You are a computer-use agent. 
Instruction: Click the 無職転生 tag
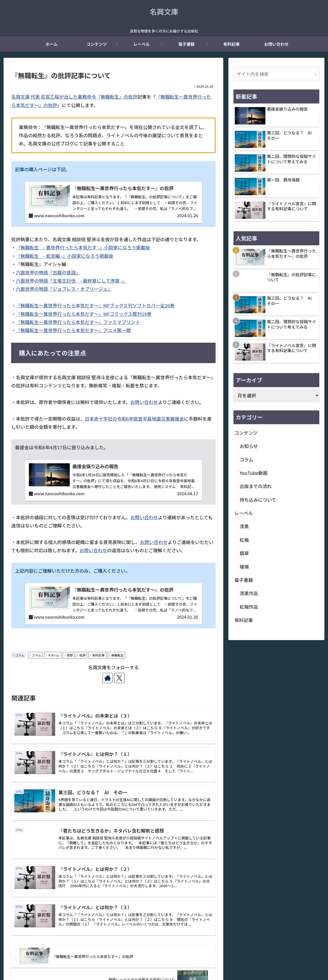tap(116, 655)
